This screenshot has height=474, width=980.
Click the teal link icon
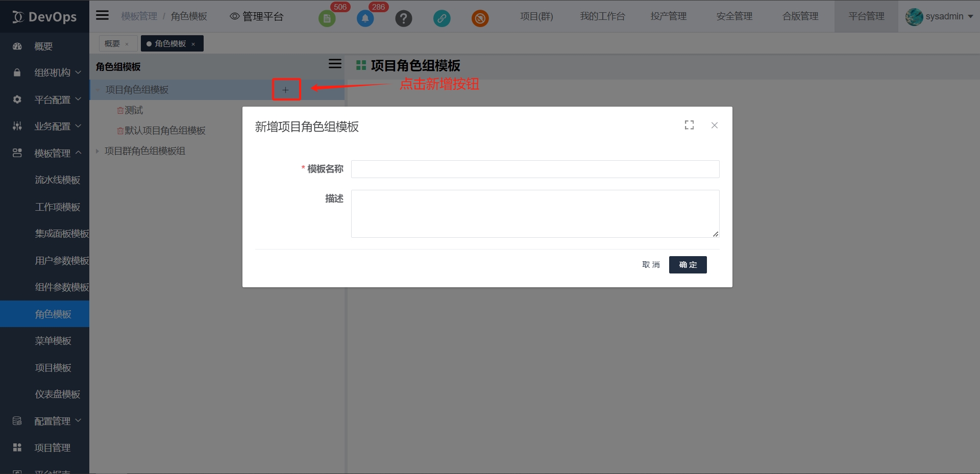click(x=442, y=18)
